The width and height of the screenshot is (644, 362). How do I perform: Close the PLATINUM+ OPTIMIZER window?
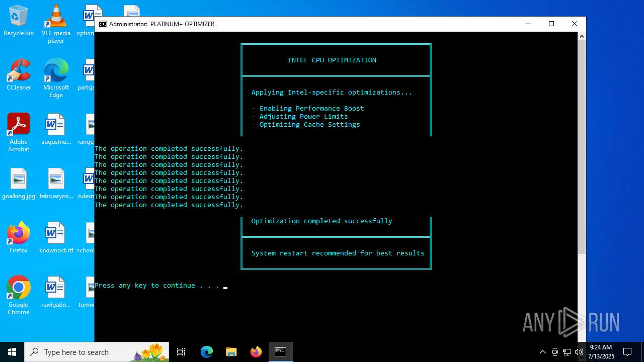tap(575, 24)
